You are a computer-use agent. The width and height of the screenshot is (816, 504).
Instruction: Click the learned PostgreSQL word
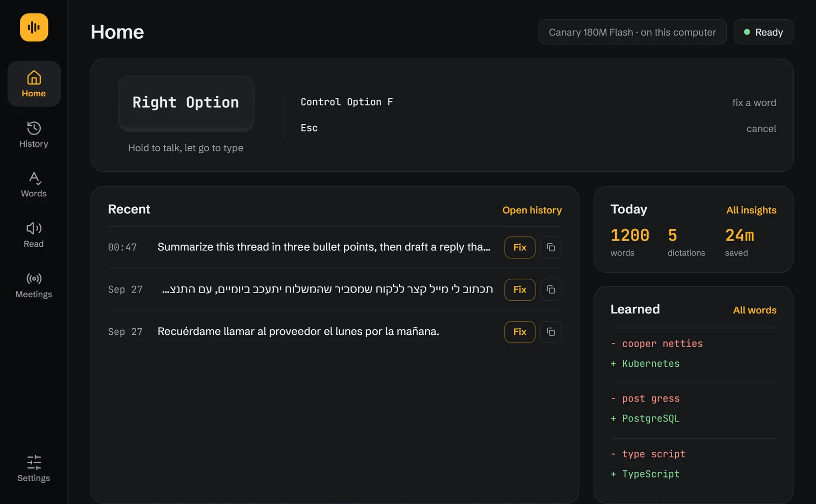pyautogui.click(x=645, y=418)
